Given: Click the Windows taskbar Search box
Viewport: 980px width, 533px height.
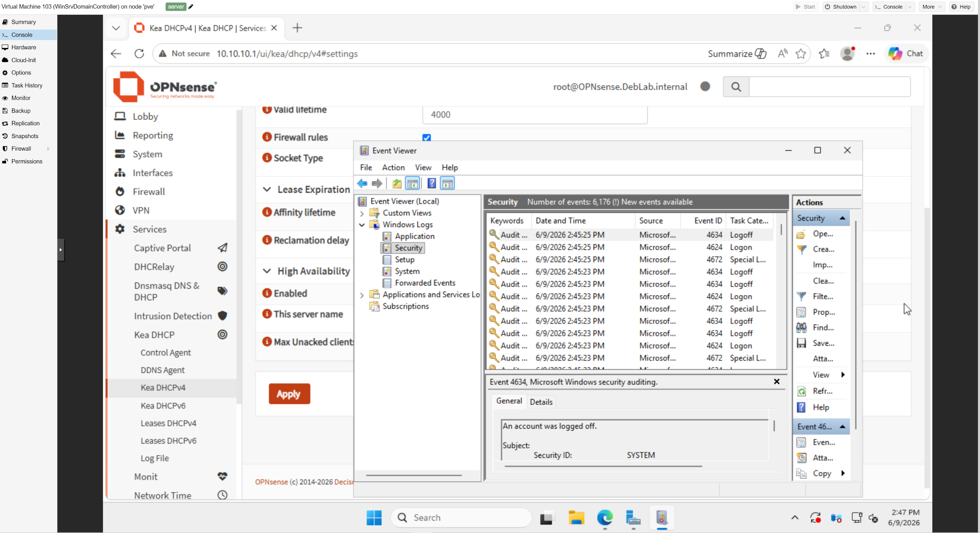Looking at the screenshot, I should coord(461,517).
